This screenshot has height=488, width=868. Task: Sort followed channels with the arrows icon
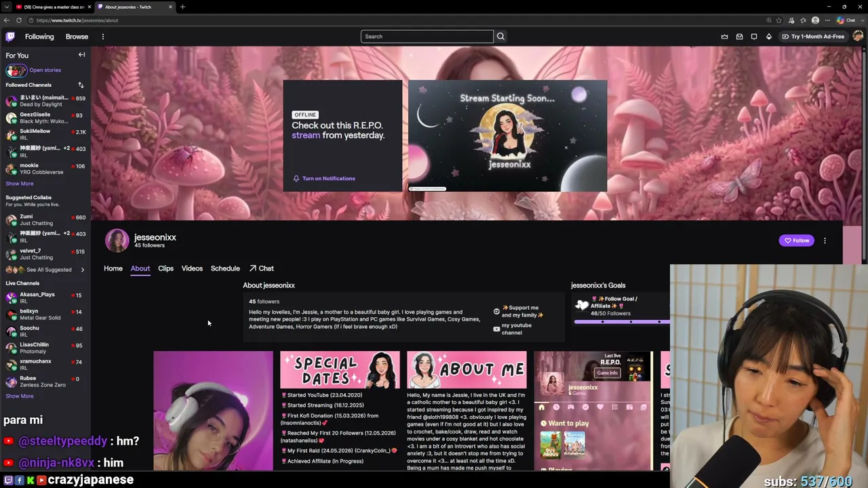pos(81,85)
